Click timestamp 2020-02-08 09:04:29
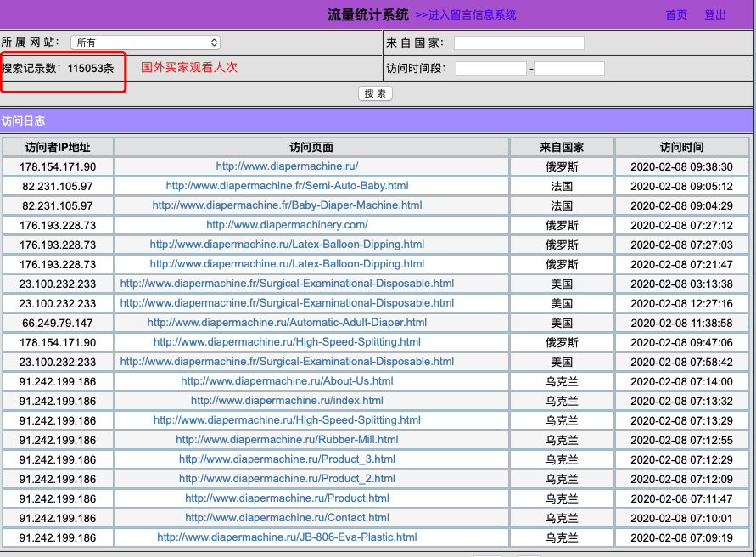Image resolution: width=756 pixels, height=557 pixels. pos(681,205)
